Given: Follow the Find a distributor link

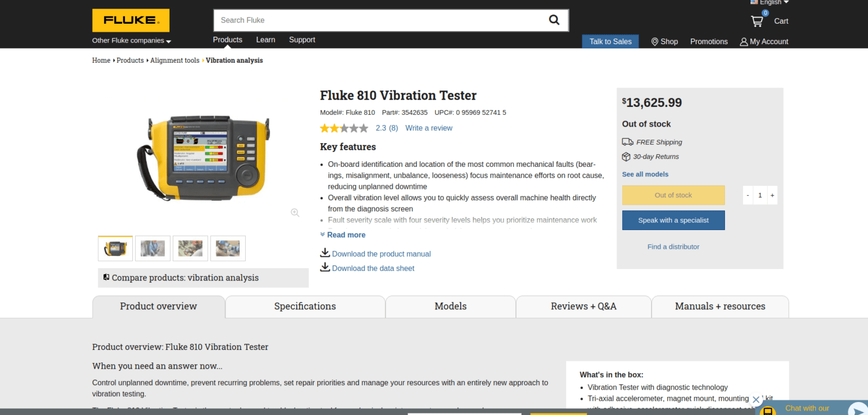Looking at the screenshot, I should 673,247.
